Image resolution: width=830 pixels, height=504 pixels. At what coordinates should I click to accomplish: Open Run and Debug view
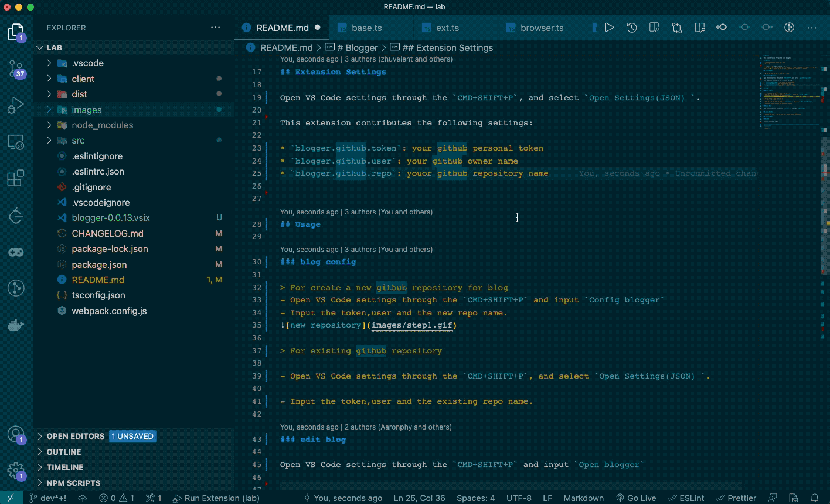(16, 105)
